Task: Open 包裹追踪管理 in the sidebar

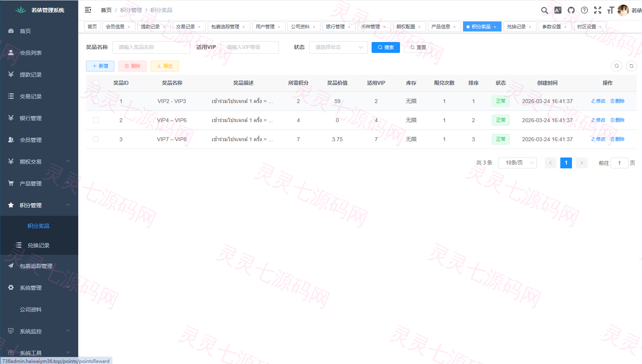Action: (x=39, y=266)
